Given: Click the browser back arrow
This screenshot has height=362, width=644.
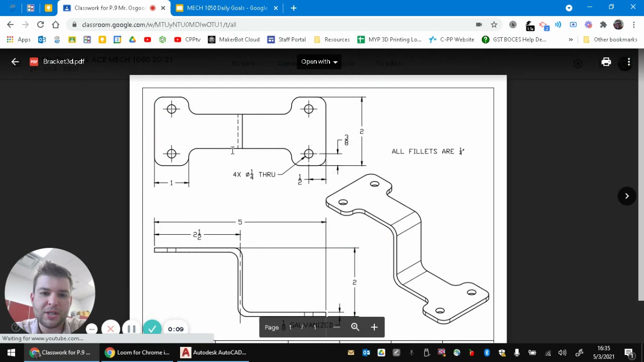Looking at the screenshot, I should pos(11,24).
